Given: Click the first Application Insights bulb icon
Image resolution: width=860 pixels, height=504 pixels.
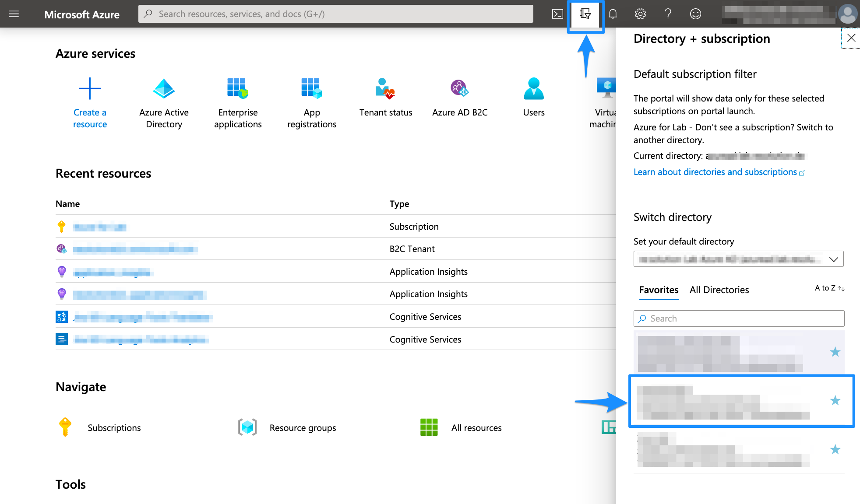Looking at the screenshot, I should tap(62, 271).
